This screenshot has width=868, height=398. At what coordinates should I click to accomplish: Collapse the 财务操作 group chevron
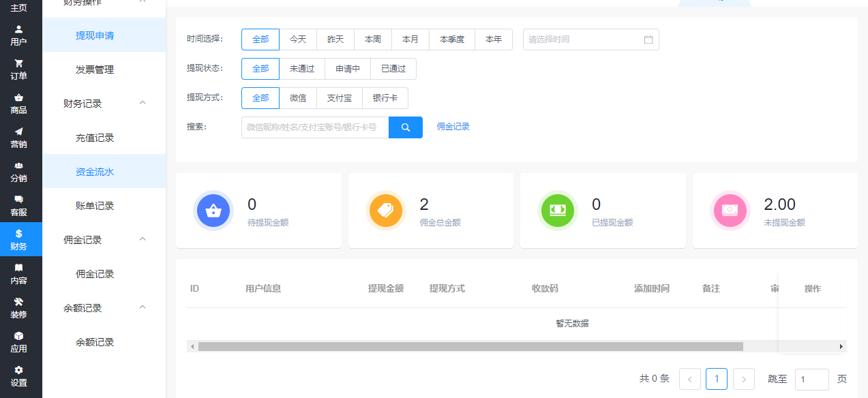(143, 2)
